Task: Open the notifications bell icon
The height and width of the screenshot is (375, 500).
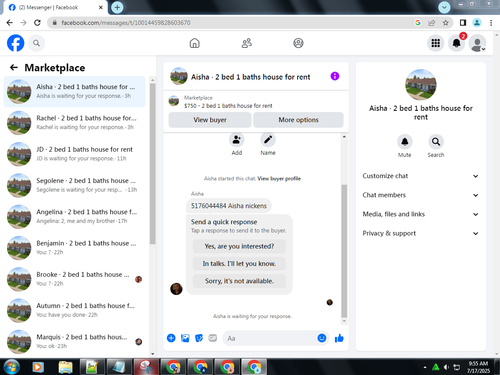Action: coord(456,43)
